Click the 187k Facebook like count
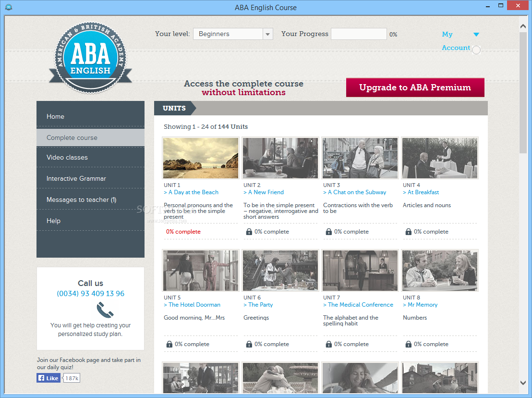Image resolution: width=532 pixels, height=398 pixels. click(x=72, y=378)
